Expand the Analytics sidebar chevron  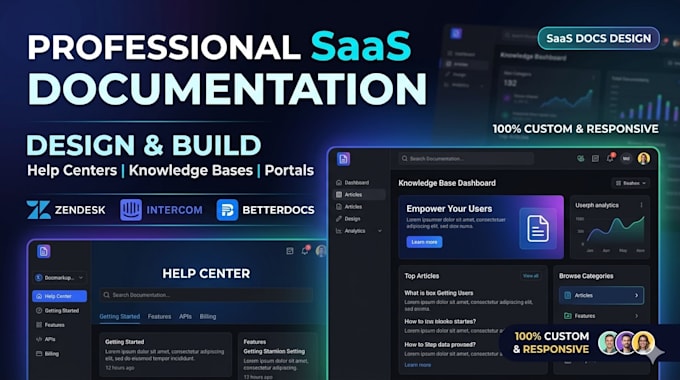(380, 231)
